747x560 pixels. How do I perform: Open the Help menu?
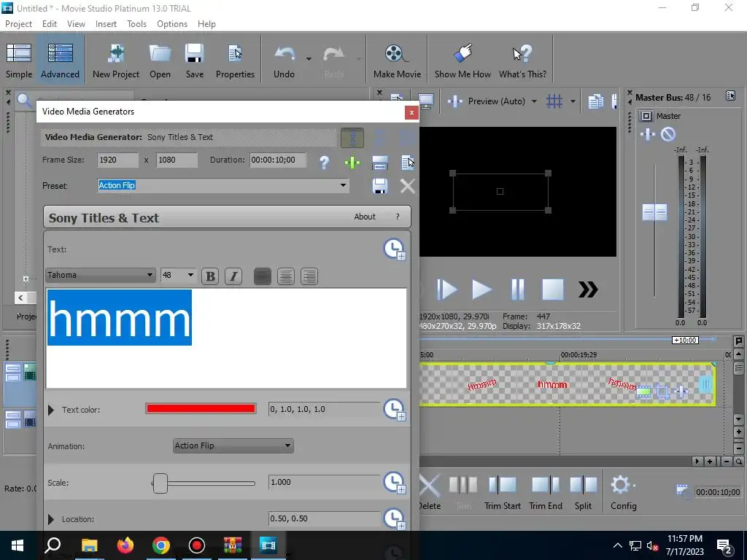pyautogui.click(x=206, y=24)
